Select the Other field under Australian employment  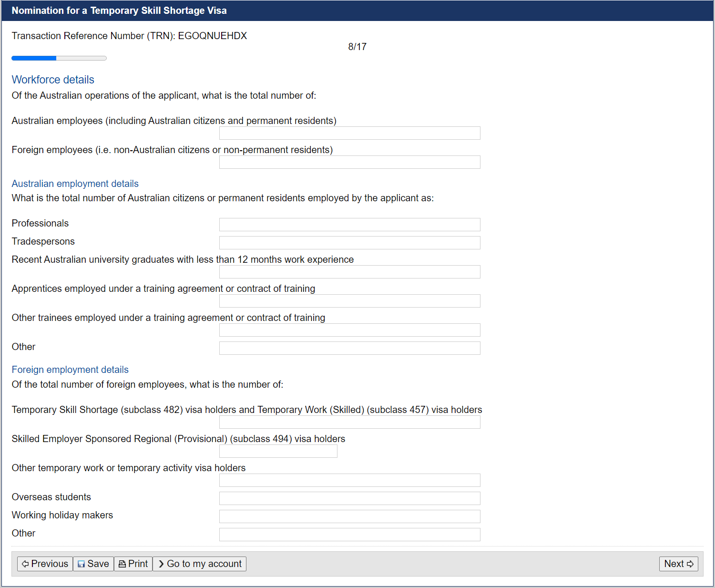coord(350,348)
